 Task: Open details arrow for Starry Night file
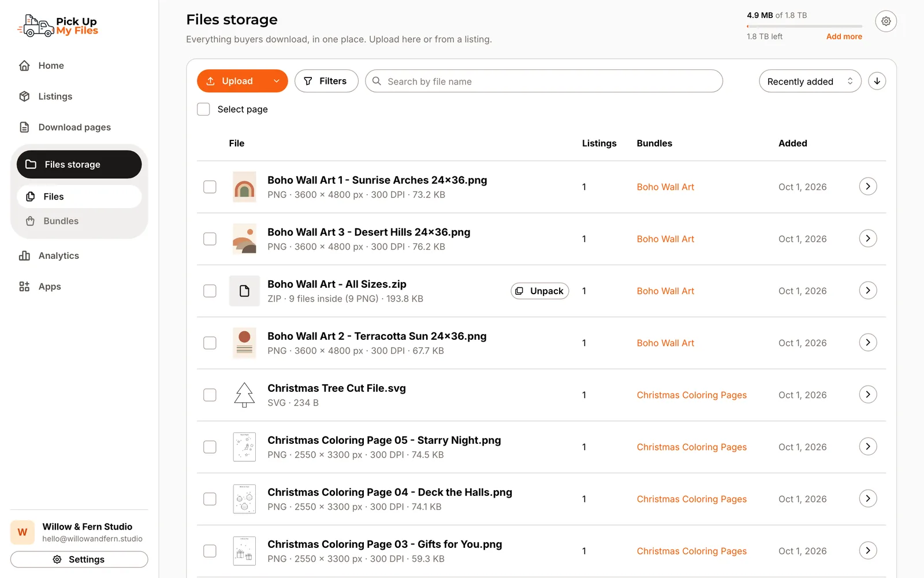(x=868, y=446)
